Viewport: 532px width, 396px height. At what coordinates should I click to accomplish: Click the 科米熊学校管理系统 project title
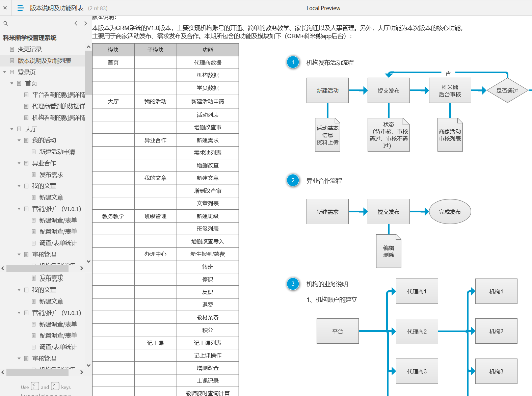coord(30,38)
